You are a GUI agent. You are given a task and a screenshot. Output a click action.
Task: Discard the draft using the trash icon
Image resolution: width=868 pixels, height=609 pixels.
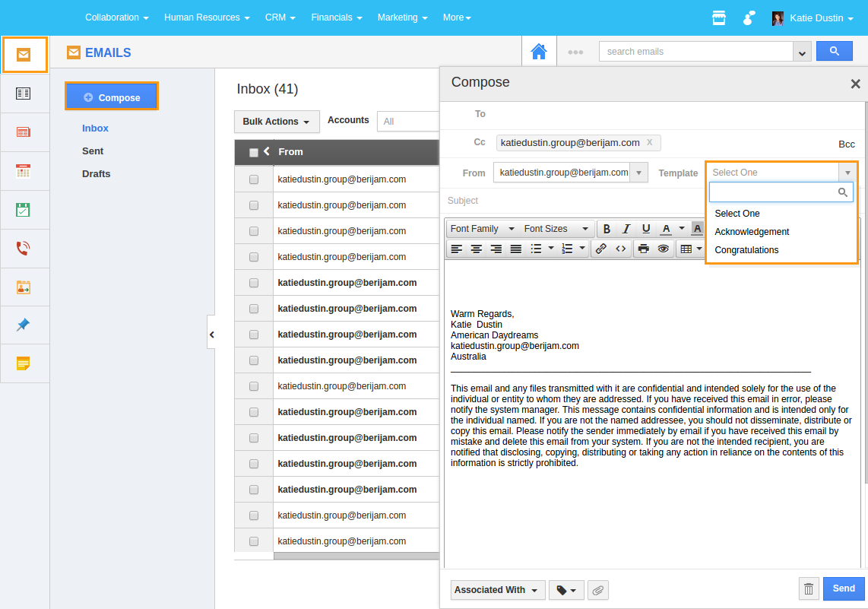809,588
